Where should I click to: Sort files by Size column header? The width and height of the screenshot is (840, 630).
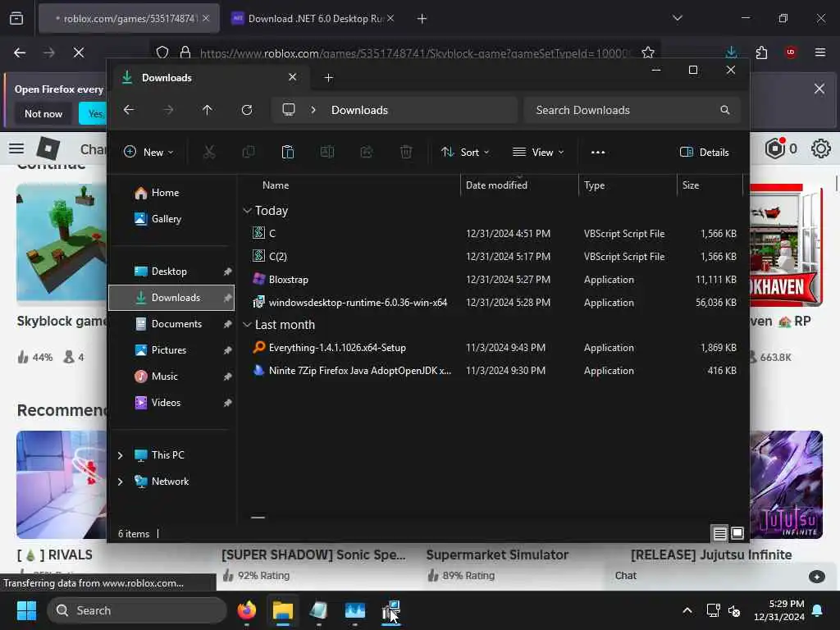click(710, 185)
